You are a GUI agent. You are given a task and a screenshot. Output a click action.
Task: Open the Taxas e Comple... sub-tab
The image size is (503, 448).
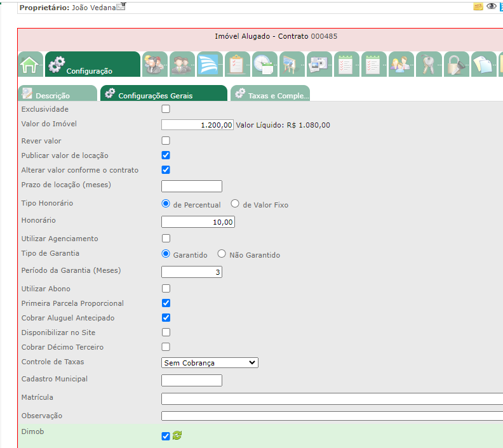(270, 93)
